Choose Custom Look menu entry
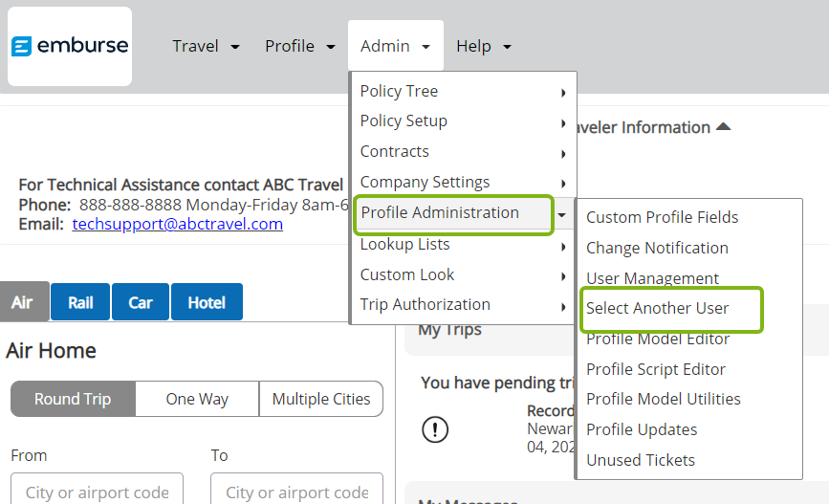Viewport: 829px width, 504px height. (x=407, y=274)
